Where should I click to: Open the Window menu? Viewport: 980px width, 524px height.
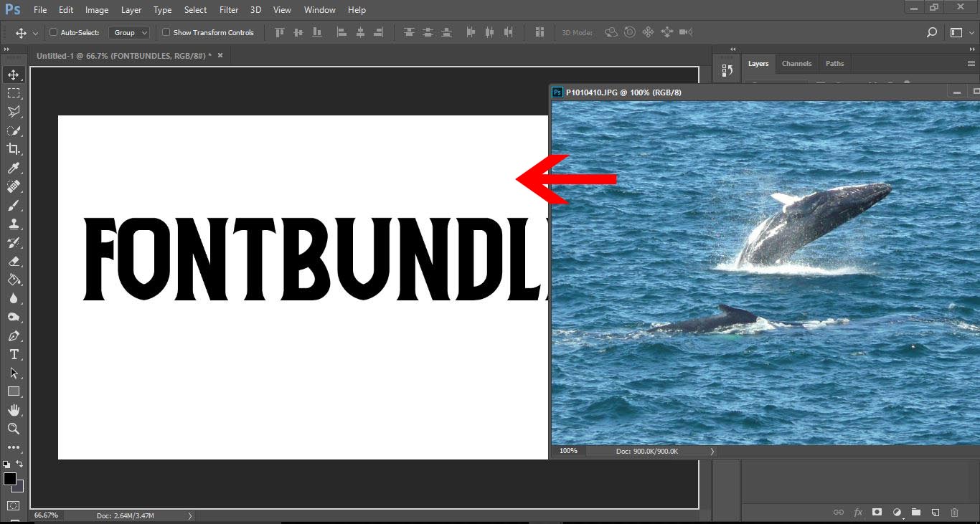(x=319, y=10)
